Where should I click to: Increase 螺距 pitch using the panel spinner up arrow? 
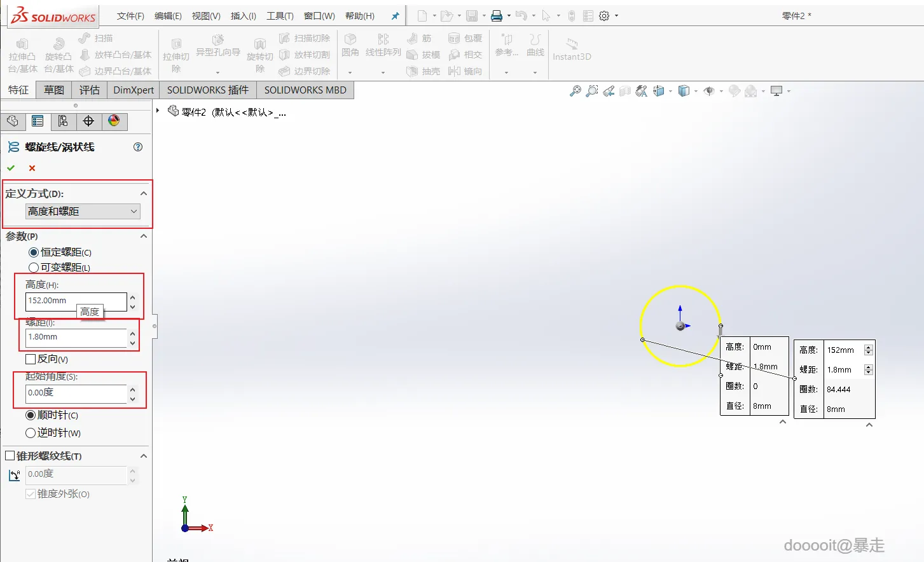132,333
